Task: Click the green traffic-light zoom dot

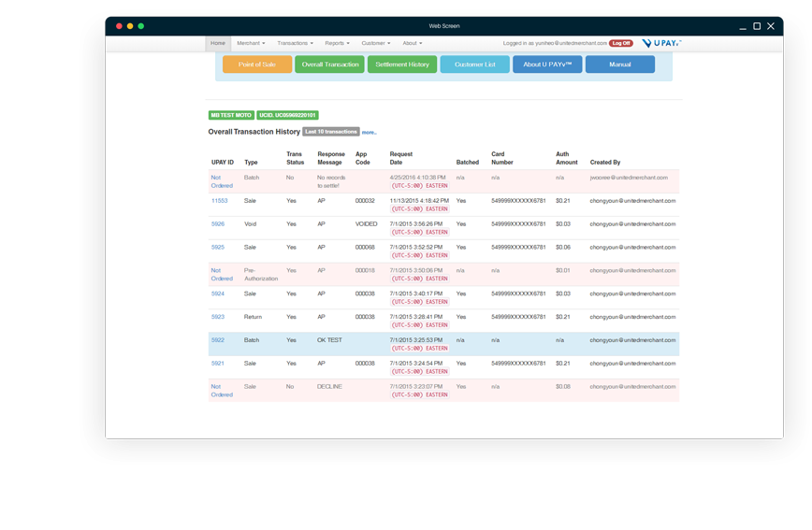Action: click(x=141, y=26)
